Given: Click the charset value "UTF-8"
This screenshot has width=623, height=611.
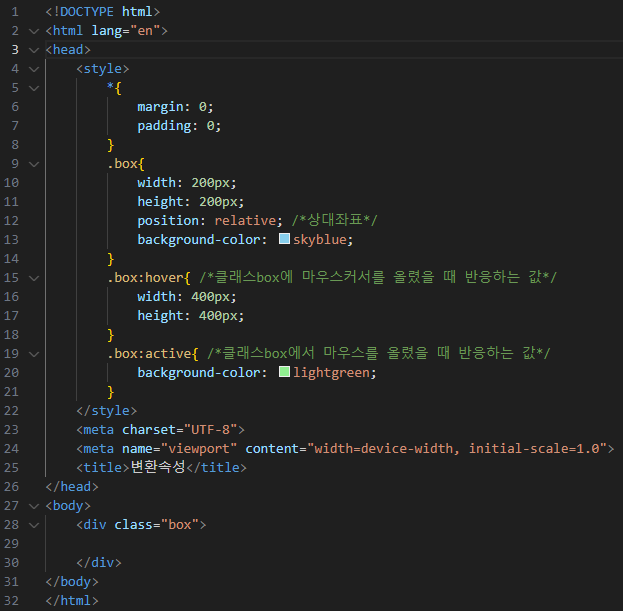Looking at the screenshot, I should tap(211, 430).
